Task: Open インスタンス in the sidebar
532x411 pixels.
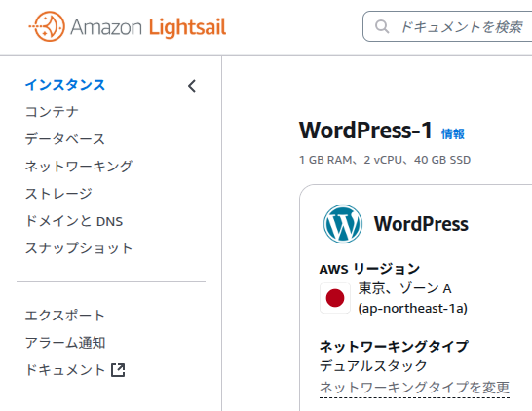Action: [x=65, y=85]
